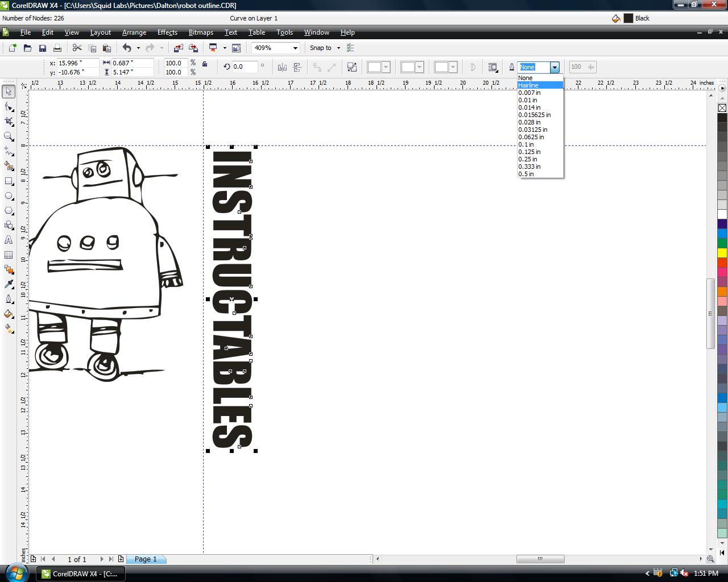Viewport: 728px width, 582px height.
Task: Open the outline style selector dropdown
Action: [x=412, y=67]
